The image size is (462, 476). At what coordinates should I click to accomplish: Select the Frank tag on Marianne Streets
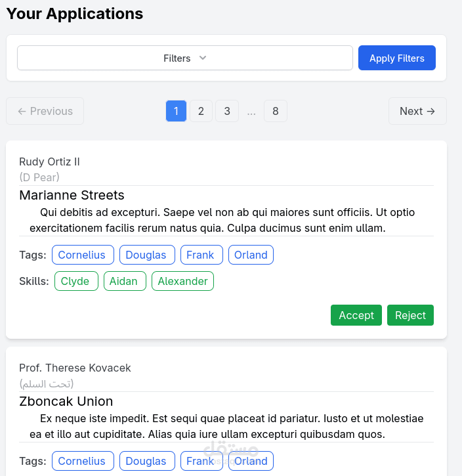click(x=200, y=255)
